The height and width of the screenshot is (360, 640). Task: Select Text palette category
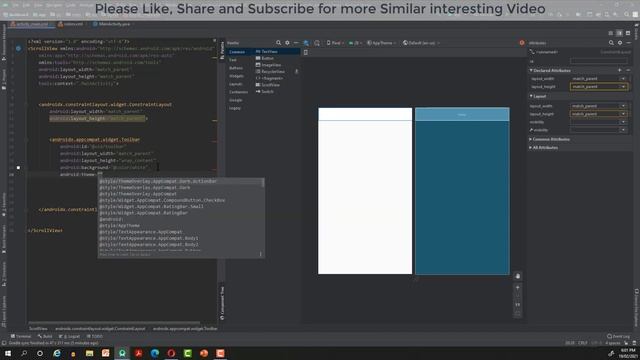[x=233, y=60]
